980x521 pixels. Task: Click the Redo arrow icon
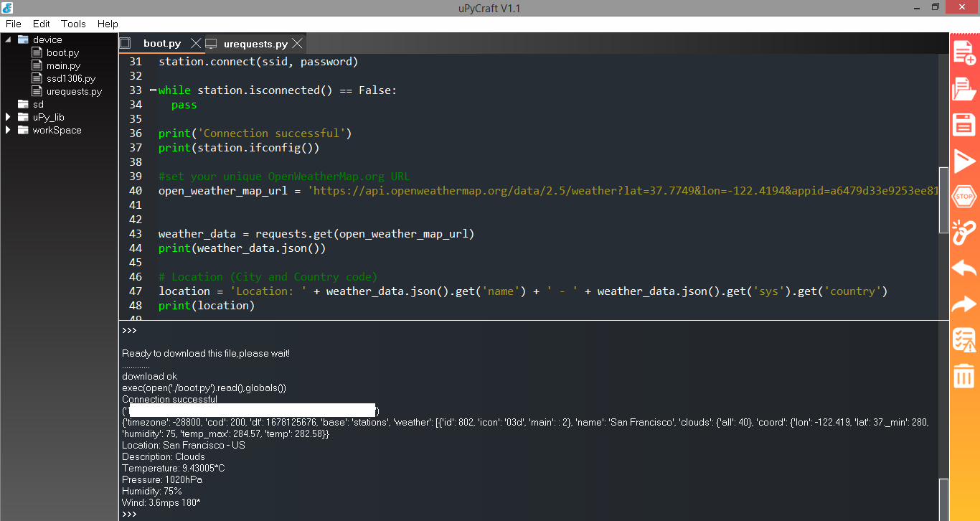(963, 304)
